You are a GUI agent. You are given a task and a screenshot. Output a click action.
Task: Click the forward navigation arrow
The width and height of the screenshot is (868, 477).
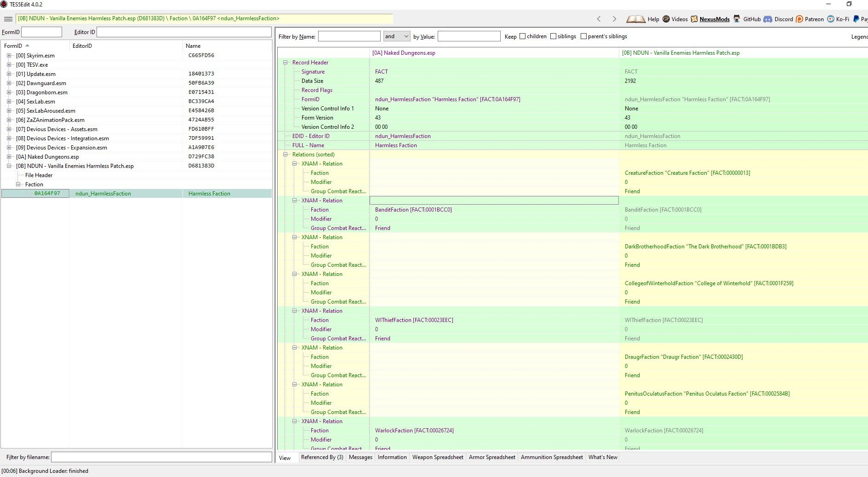click(x=614, y=19)
